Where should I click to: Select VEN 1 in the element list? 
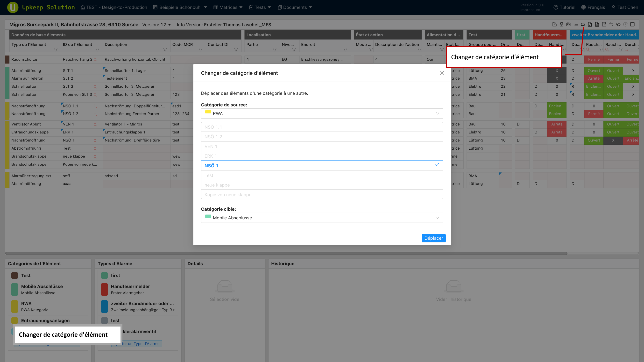click(322, 146)
